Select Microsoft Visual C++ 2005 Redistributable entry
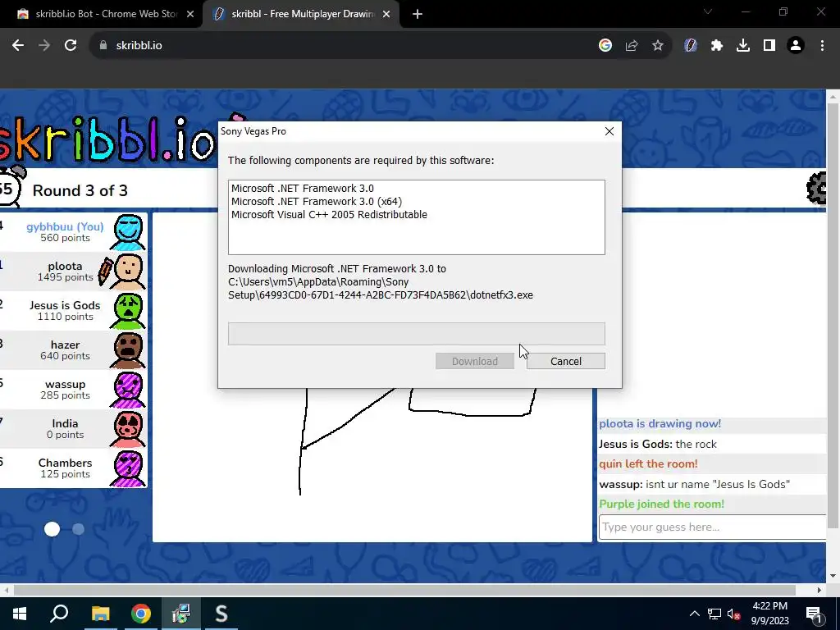 [330, 214]
